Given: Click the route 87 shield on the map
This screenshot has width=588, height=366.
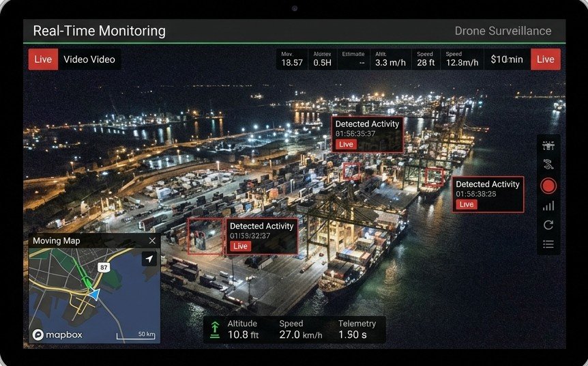Looking at the screenshot, I should click(x=104, y=267).
